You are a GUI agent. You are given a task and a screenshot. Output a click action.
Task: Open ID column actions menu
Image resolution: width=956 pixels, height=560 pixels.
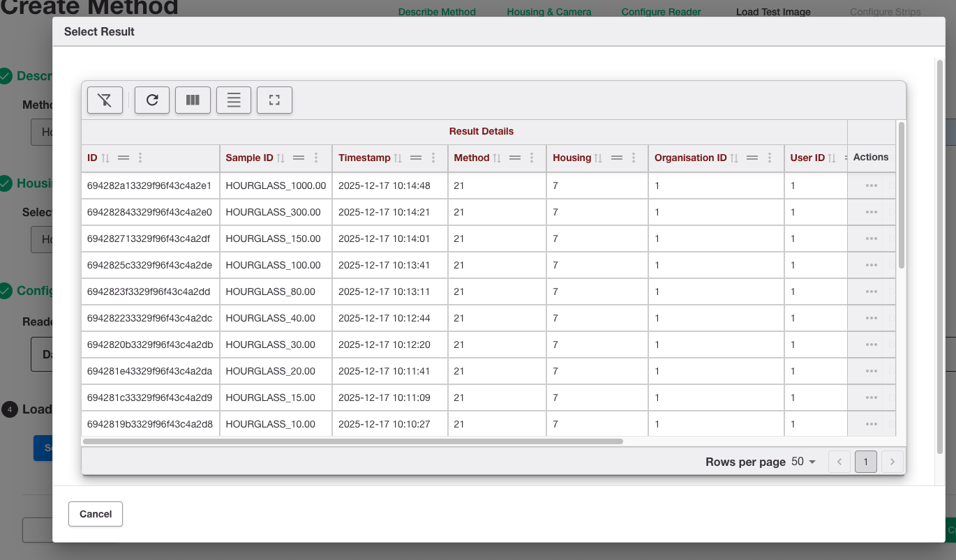(140, 158)
